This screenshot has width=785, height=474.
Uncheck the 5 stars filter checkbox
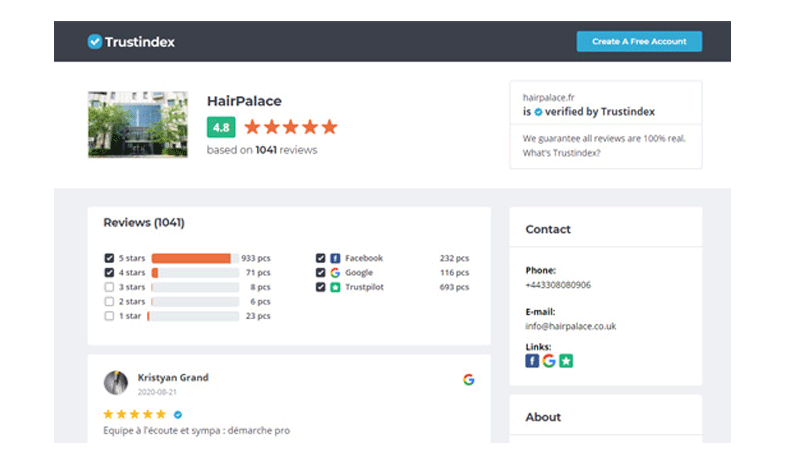[x=109, y=258]
